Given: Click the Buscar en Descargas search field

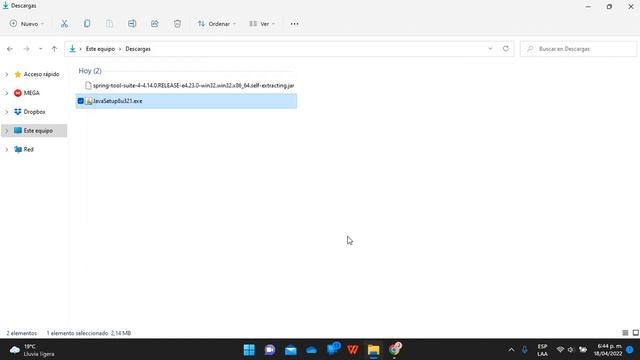Looking at the screenshot, I should [578, 49].
